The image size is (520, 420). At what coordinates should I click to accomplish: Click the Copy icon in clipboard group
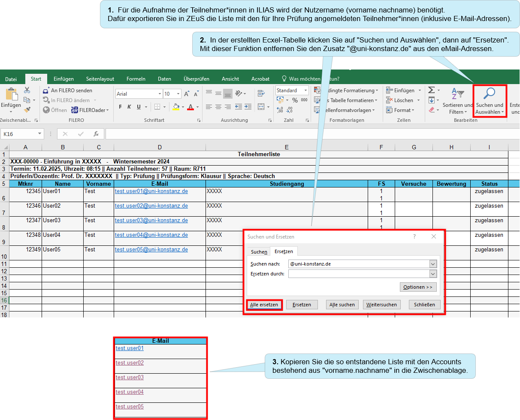pyautogui.click(x=27, y=100)
